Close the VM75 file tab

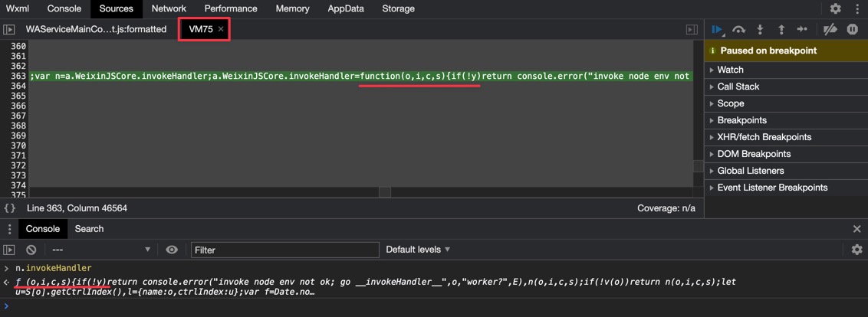pyautogui.click(x=221, y=29)
